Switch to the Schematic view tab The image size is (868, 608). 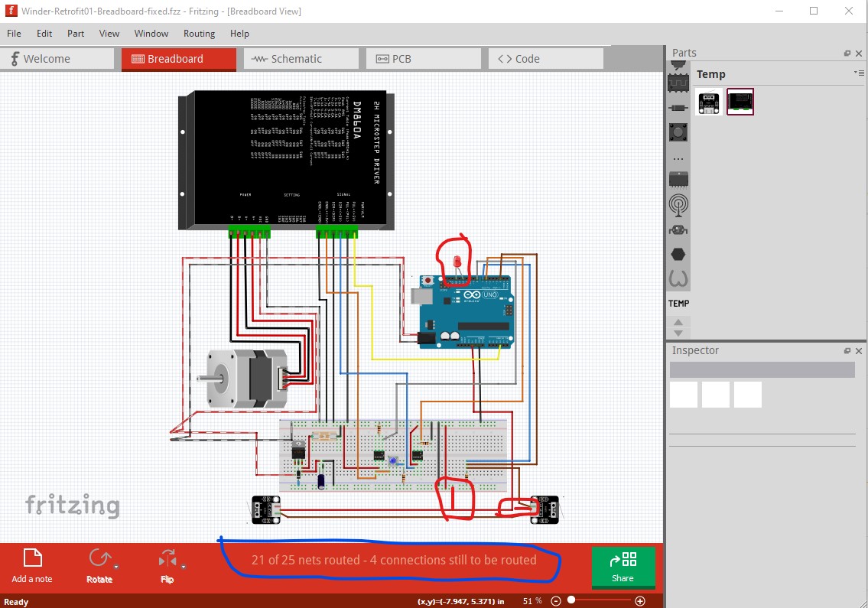coord(301,59)
